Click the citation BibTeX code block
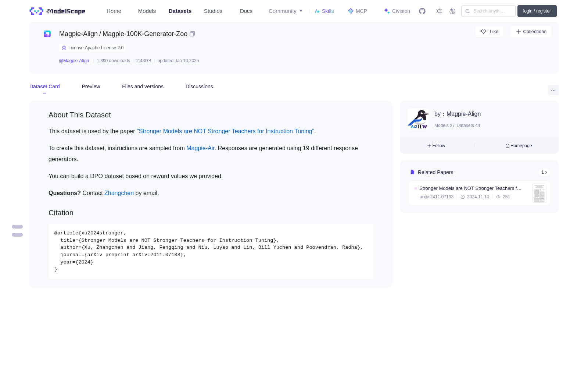 (211, 251)
